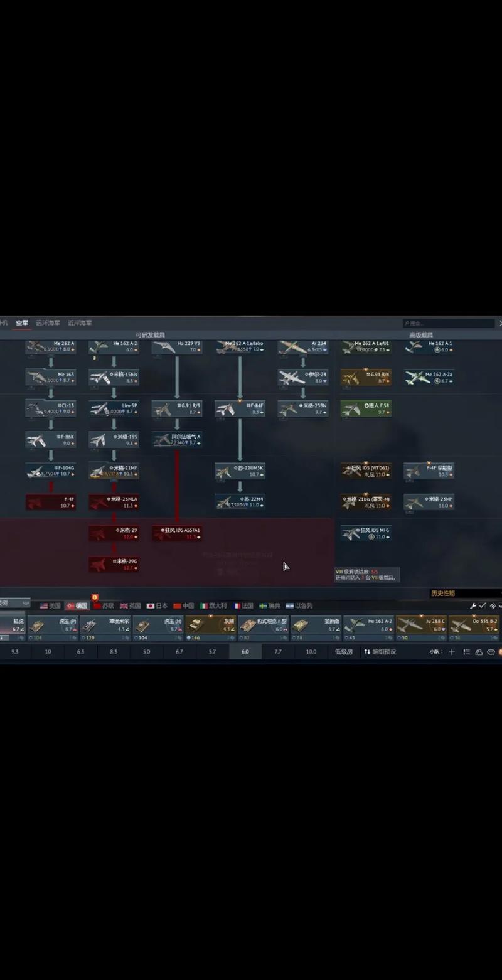
Task: Click the Su-22UM3K aircraft card
Action: click(240, 471)
